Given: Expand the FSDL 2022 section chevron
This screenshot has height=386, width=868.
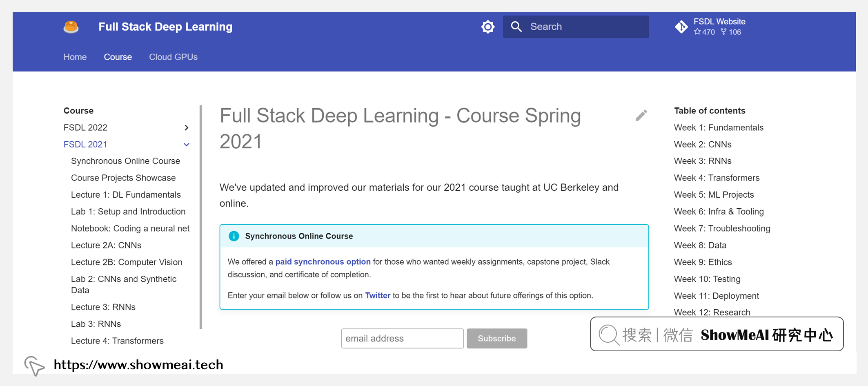Looking at the screenshot, I should coord(187,128).
